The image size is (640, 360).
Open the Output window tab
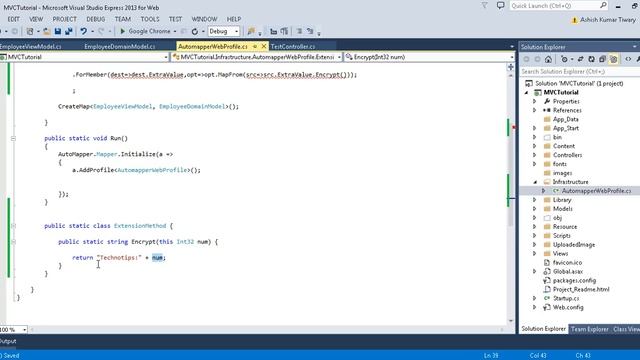point(8,341)
